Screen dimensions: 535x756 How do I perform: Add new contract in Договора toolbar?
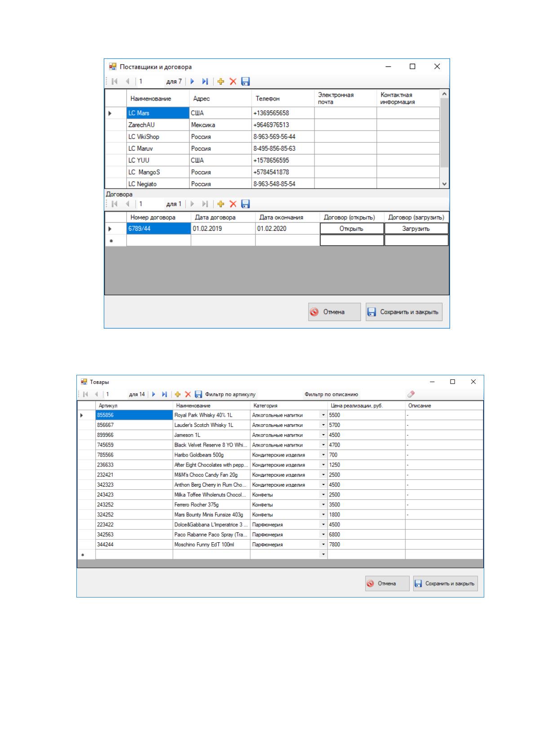pos(221,204)
